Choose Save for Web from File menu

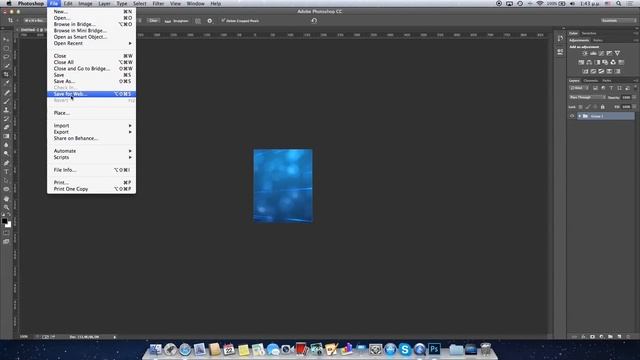click(x=91, y=94)
